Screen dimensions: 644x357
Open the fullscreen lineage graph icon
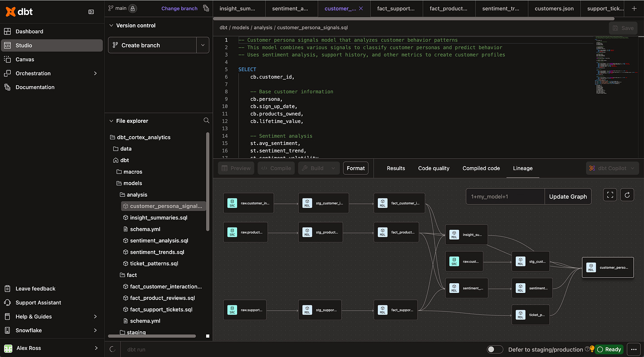pyautogui.click(x=610, y=195)
